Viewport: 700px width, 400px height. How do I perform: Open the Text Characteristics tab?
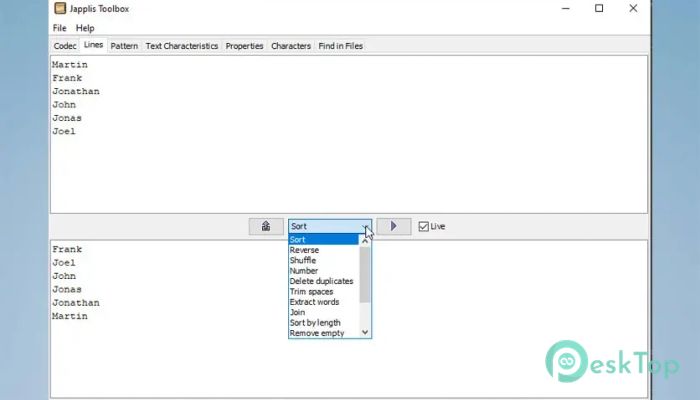tap(182, 46)
